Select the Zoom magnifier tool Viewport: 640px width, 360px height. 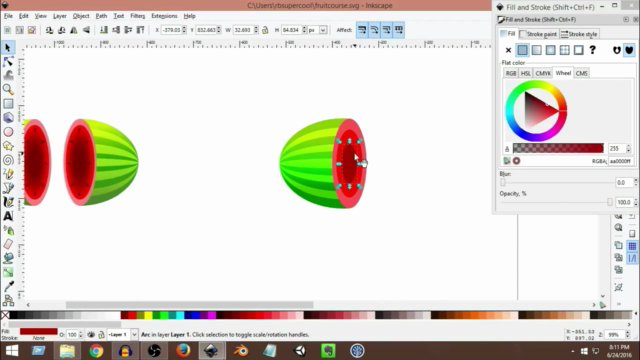tap(8, 89)
